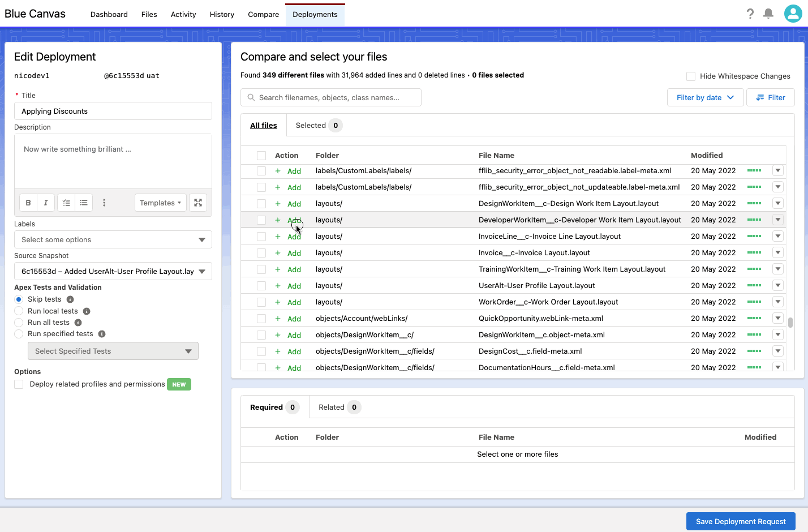Click the green diff indicator for QuickOpportunity.webLink

[755, 318]
